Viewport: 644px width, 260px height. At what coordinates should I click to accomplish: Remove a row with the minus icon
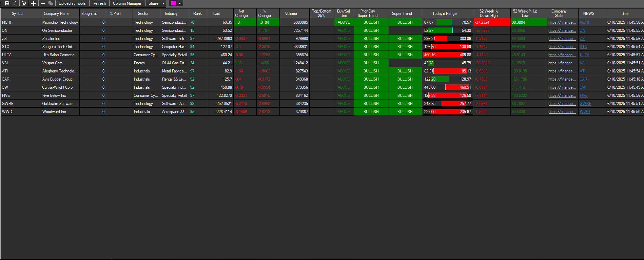coord(43,3)
